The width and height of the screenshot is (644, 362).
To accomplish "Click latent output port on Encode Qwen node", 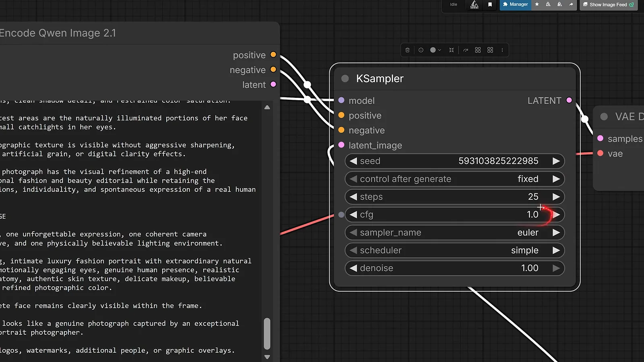I will tap(273, 84).
